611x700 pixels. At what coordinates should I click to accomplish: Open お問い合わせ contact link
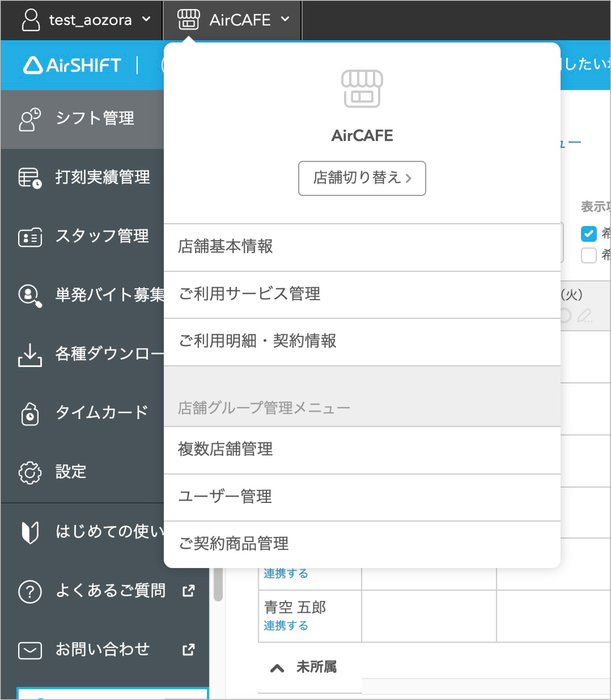[x=102, y=650]
